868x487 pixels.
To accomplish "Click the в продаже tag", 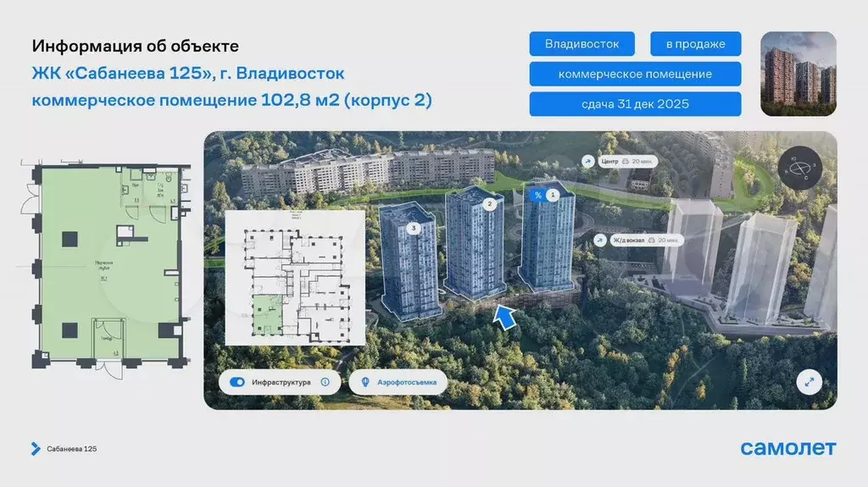I will click(x=695, y=44).
